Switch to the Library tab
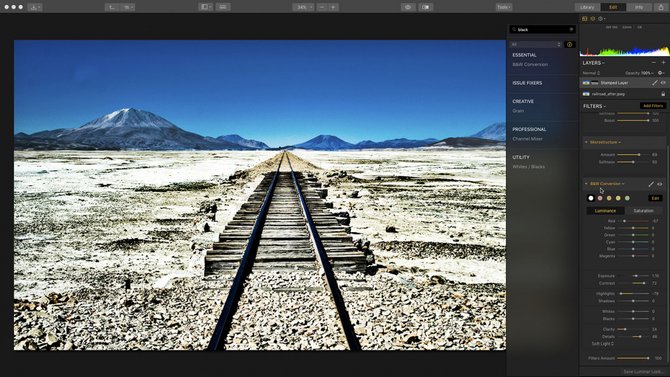 [x=587, y=7]
